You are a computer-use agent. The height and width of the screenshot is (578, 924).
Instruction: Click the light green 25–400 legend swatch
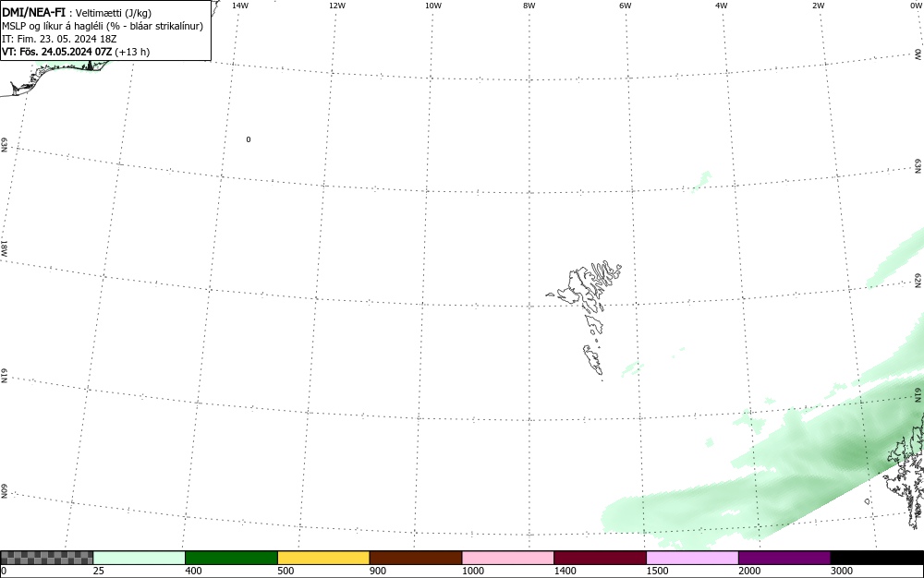pos(140,558)
